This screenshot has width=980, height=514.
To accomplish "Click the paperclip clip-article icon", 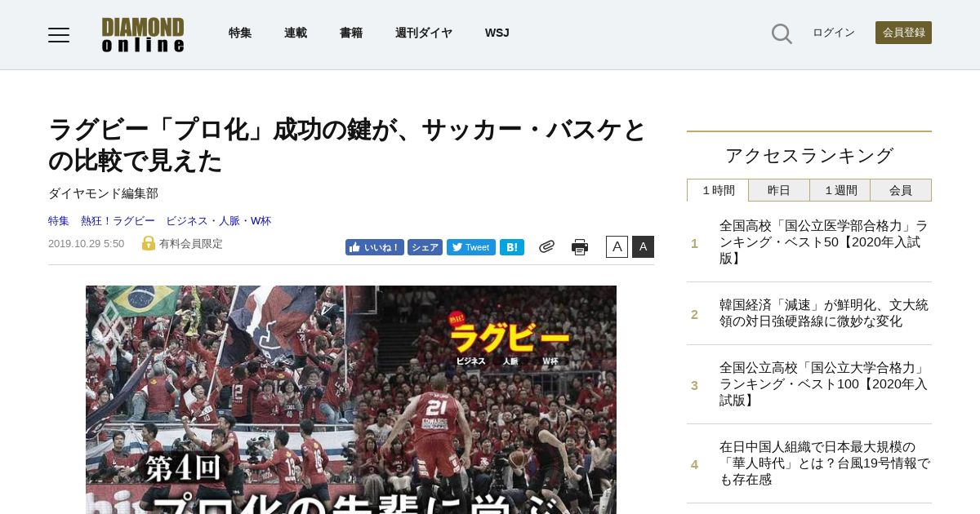I will click(546, 246).
